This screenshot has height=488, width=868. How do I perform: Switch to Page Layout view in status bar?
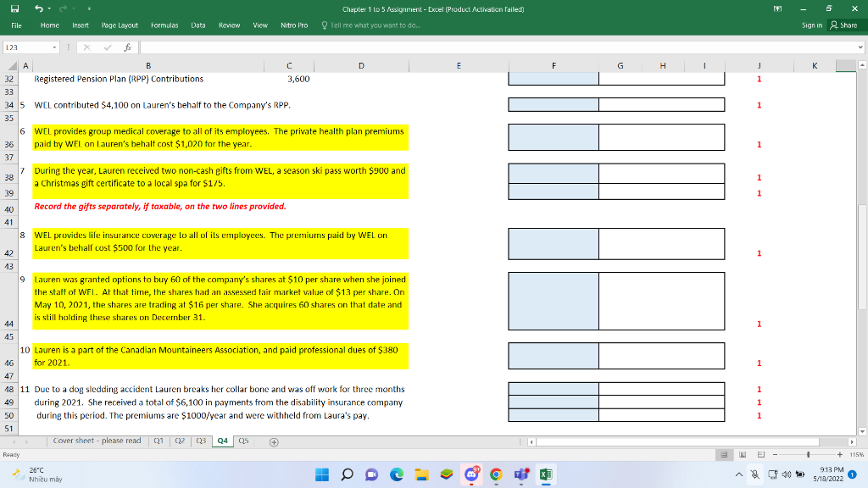click(x=743, y=455)
